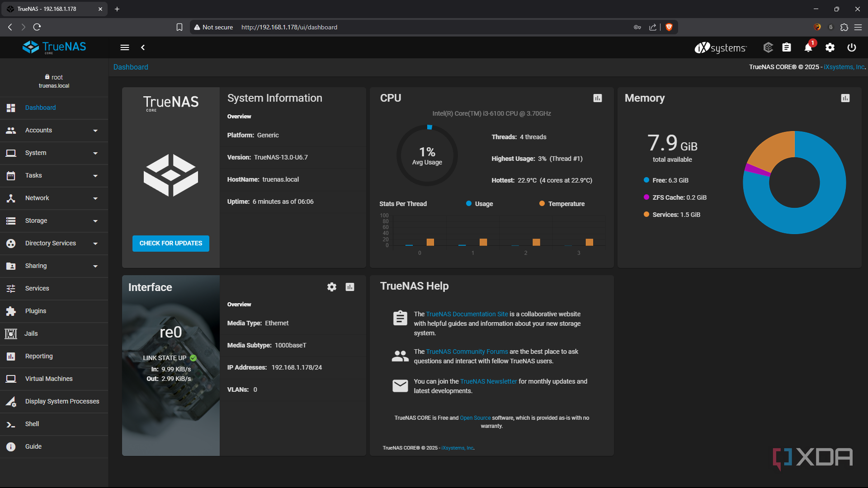This screenshot has width=868, height=488.
Task: Click the power icon in top bar
Action: [852, 47]
